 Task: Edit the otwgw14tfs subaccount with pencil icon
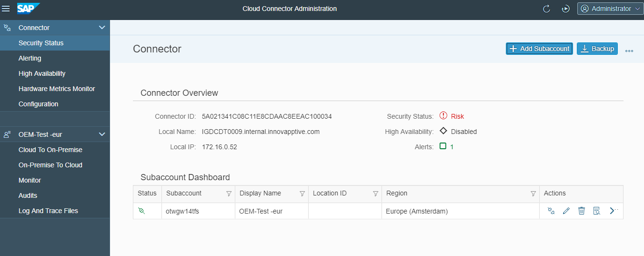pyautogui.click(x=566, y=211)
